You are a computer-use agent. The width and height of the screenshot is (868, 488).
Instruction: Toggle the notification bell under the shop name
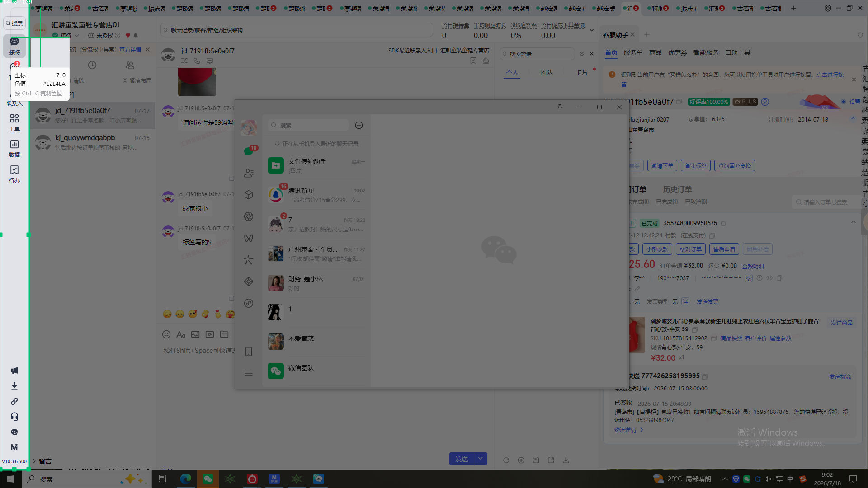pos(136,35)
